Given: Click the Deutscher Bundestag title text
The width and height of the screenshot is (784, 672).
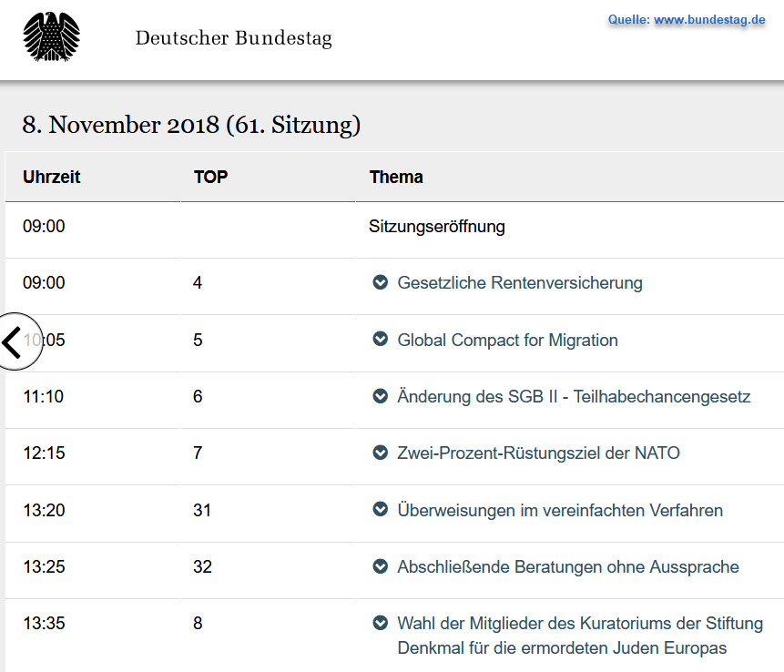Looking at the screenshot, I should (233, 38).
